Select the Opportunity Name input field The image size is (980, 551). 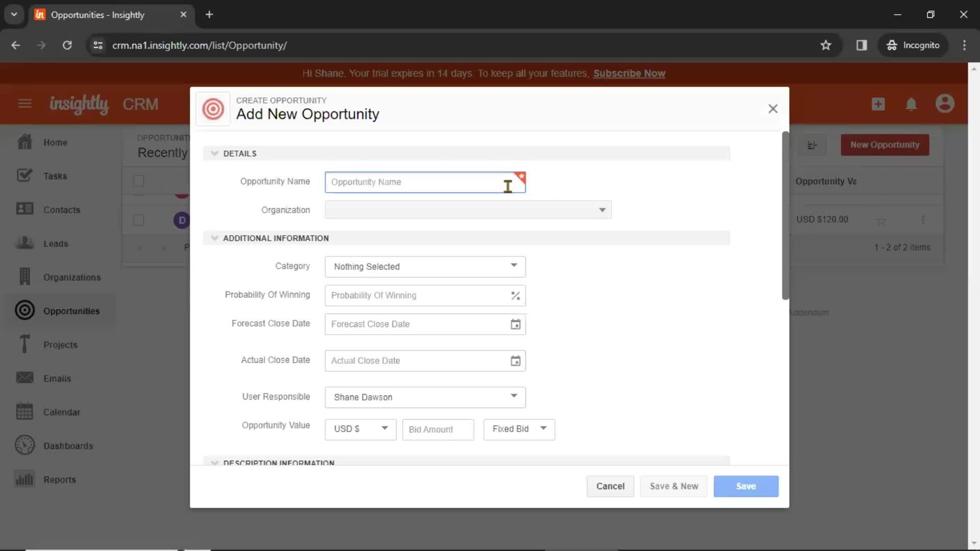(425, 182)
